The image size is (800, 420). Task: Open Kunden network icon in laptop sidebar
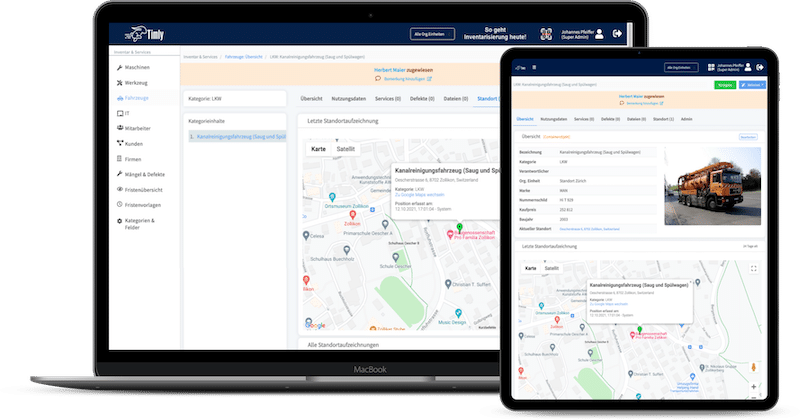point(120,143)
